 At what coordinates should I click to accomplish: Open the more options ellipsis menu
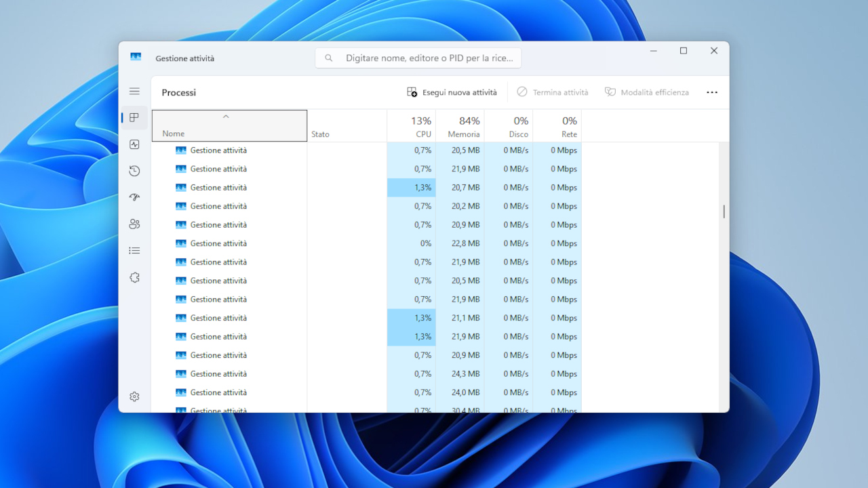pos(711,91)
